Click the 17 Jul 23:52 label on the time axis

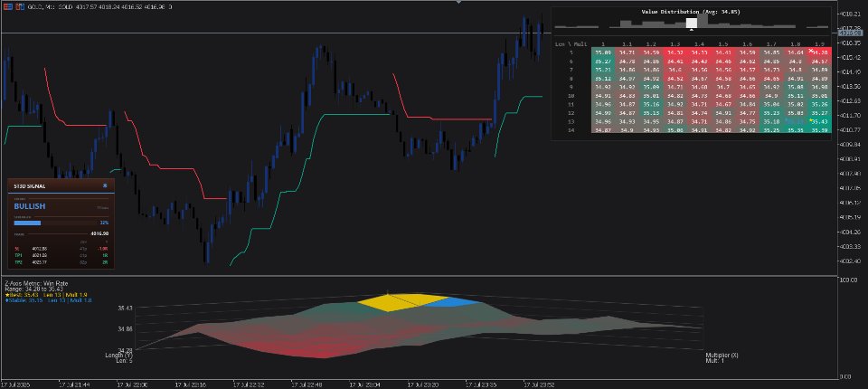coord(538,384)
